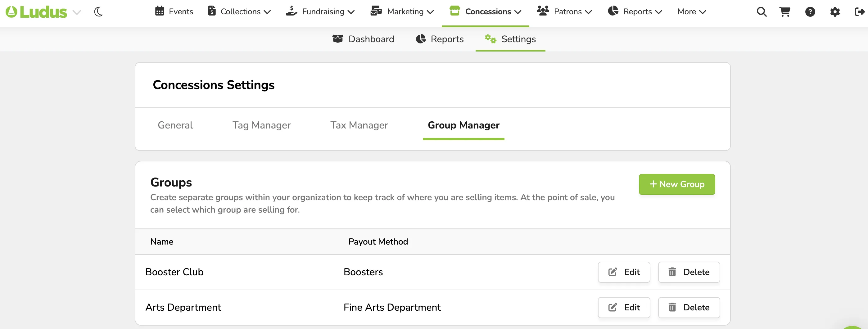
Task: Click the Arts Department name cell
Action: pyautogui.click(x=183, y=307)
